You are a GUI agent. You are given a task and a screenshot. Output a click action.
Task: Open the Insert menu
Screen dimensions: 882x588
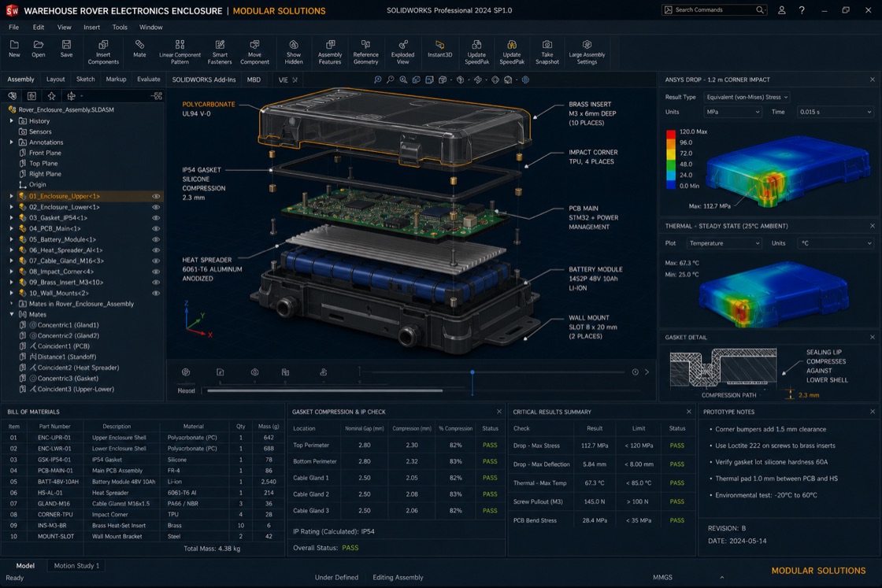91,27
